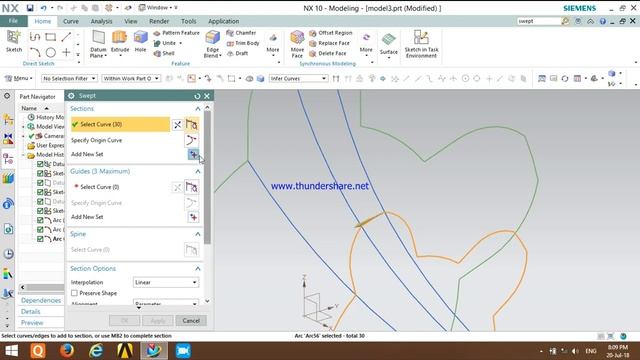Collapse the Sections group
The image size is (640, 360).
coord(198,109)
